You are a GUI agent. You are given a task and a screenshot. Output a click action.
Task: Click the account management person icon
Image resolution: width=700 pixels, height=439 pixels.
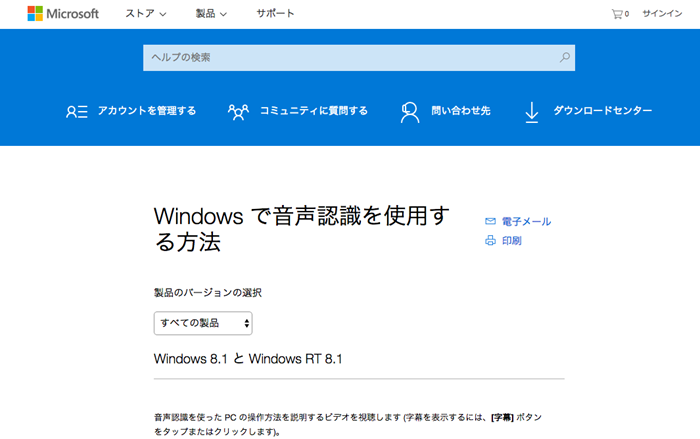pos(76,111)
